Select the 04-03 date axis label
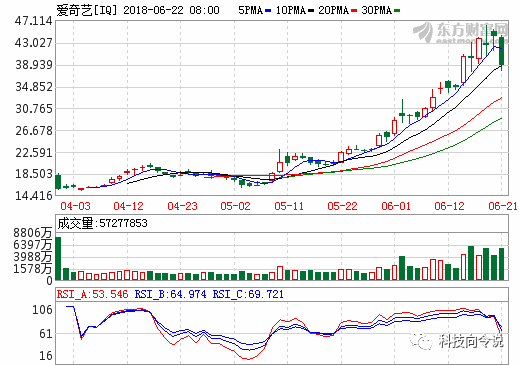 (75, 206)
